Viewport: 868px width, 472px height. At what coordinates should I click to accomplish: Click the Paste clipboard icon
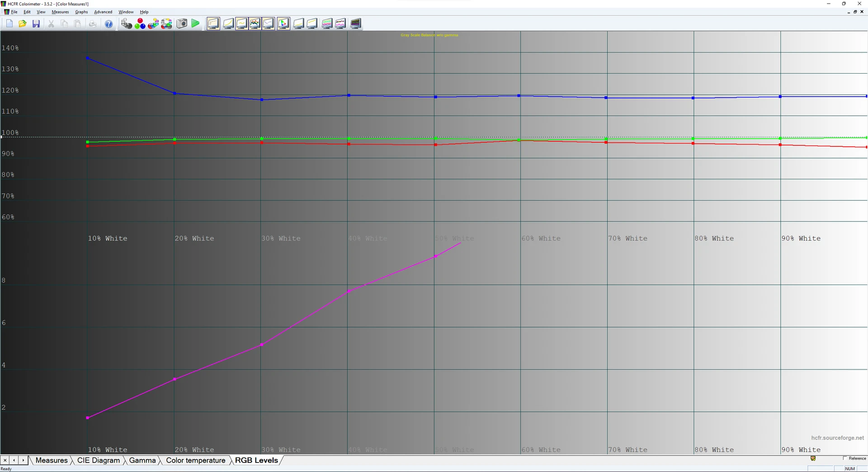click(x=78, y=23)
